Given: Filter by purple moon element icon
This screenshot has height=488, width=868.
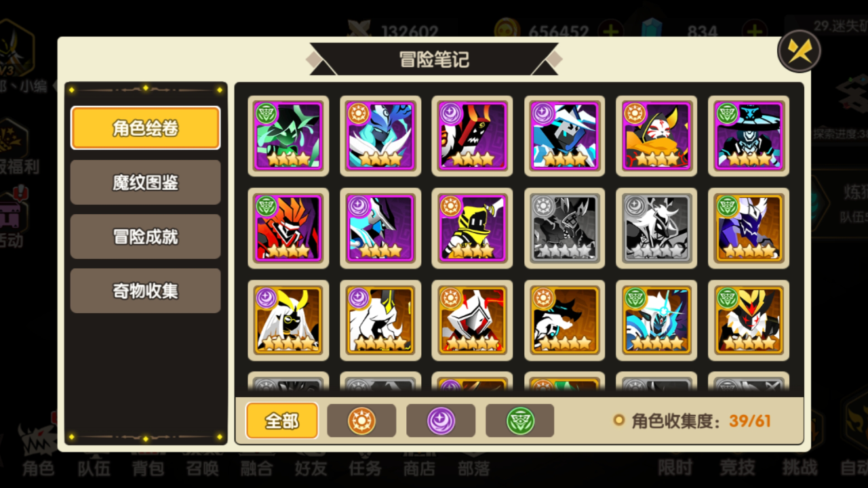Looking at the screenshot, I should click(x=441, y=421).
